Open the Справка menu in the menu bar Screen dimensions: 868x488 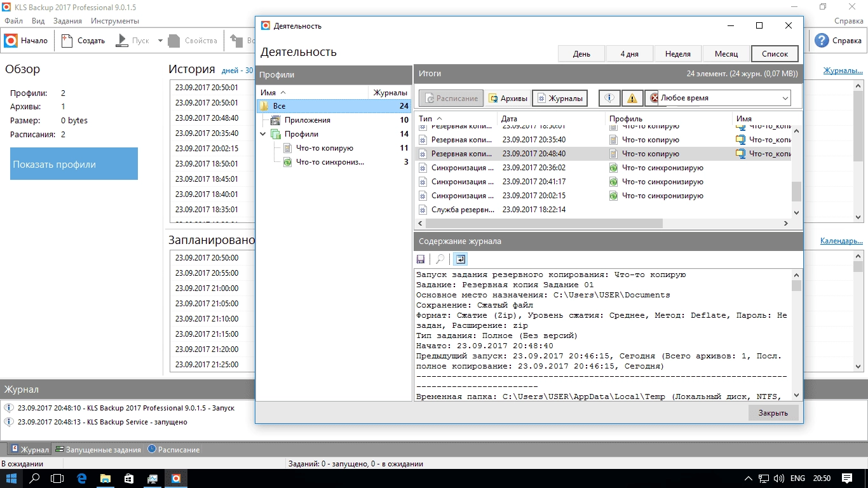[848, 21]
